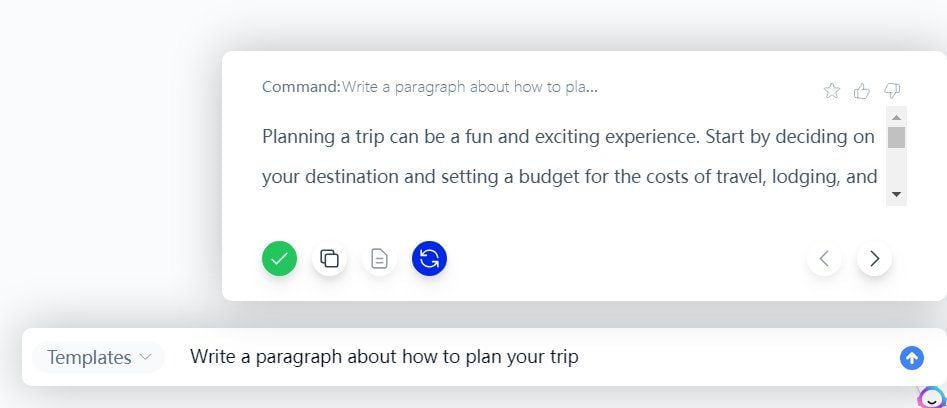The image size is (947, 408).
Task: Give the response a thumbs down
Action: pos(892,91)
